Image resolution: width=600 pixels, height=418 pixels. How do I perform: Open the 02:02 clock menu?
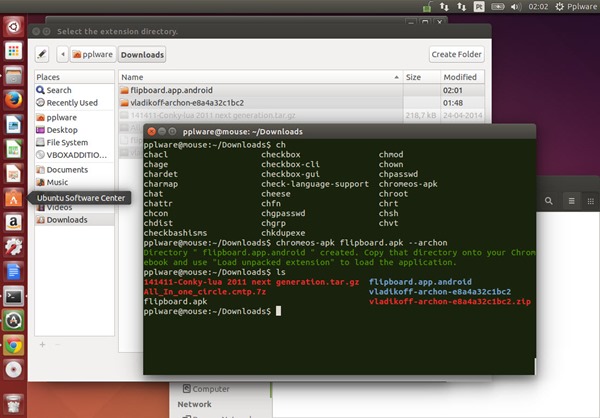(x=538, y=7)
